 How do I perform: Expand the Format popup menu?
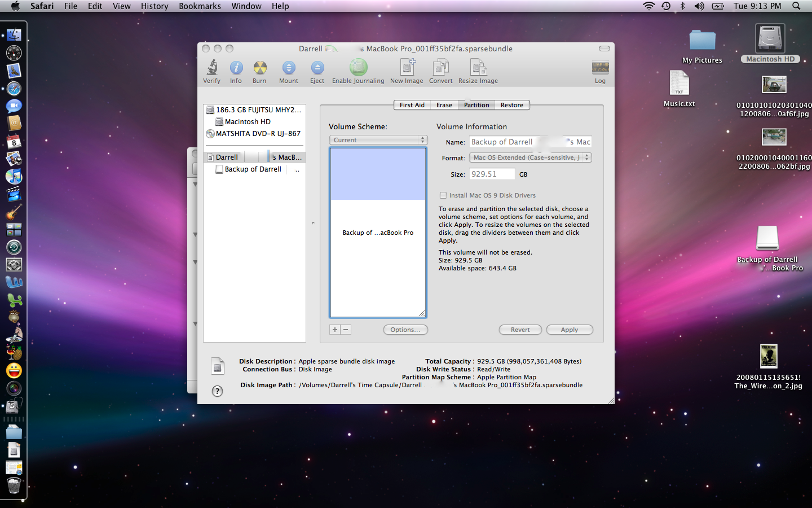coord(530,157)
